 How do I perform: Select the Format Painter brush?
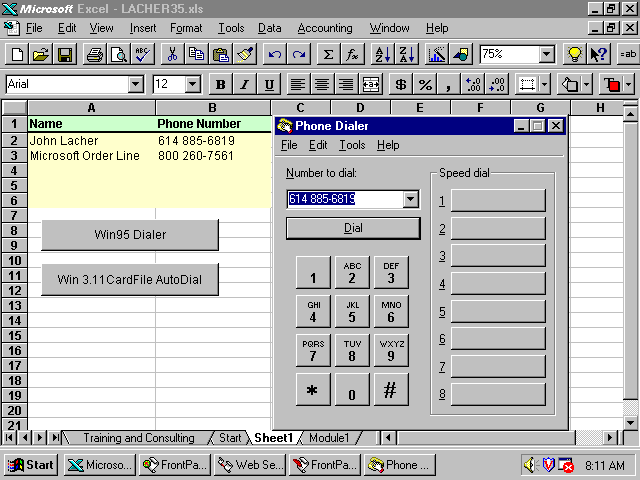[x=244, y=54]
